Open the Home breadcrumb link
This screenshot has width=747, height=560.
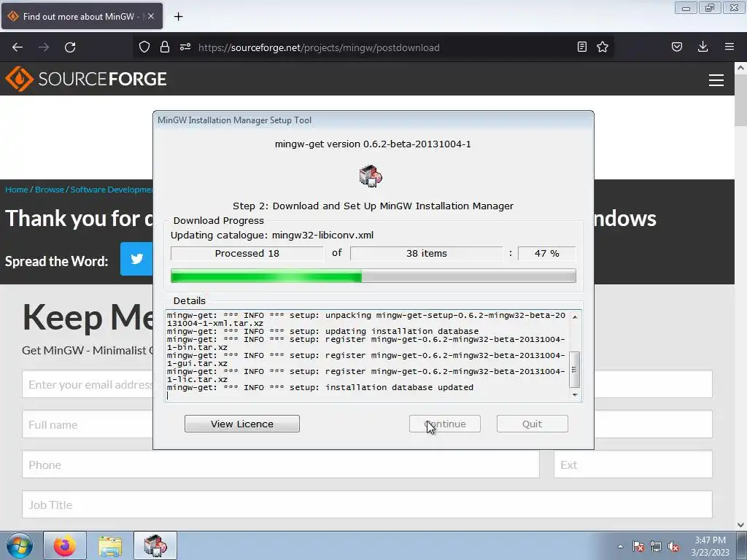tap(17, 190)
